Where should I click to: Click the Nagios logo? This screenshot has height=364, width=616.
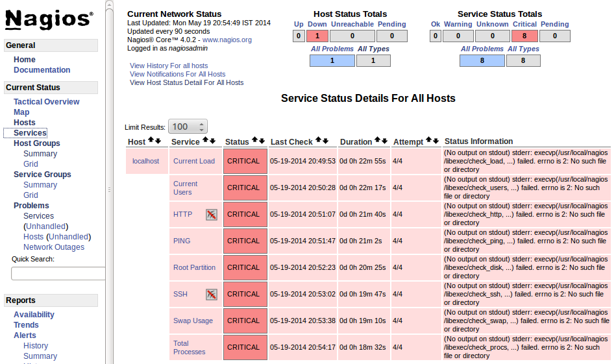[49, 19]
